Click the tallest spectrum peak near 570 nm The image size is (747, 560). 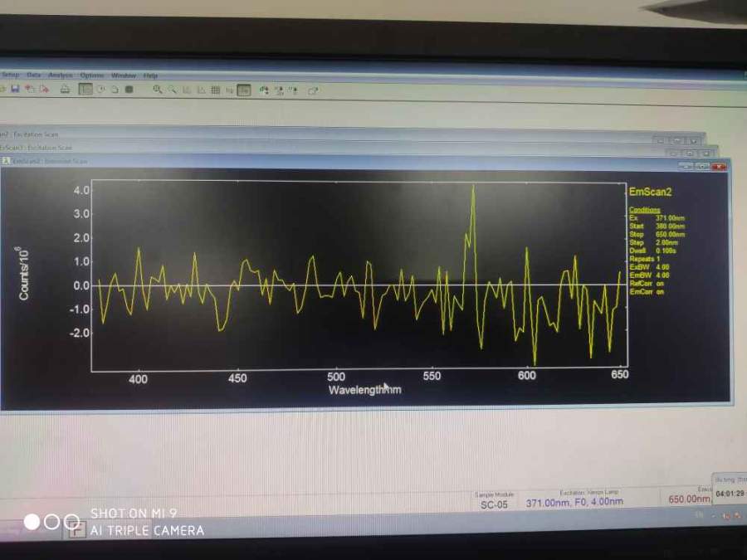473,187
